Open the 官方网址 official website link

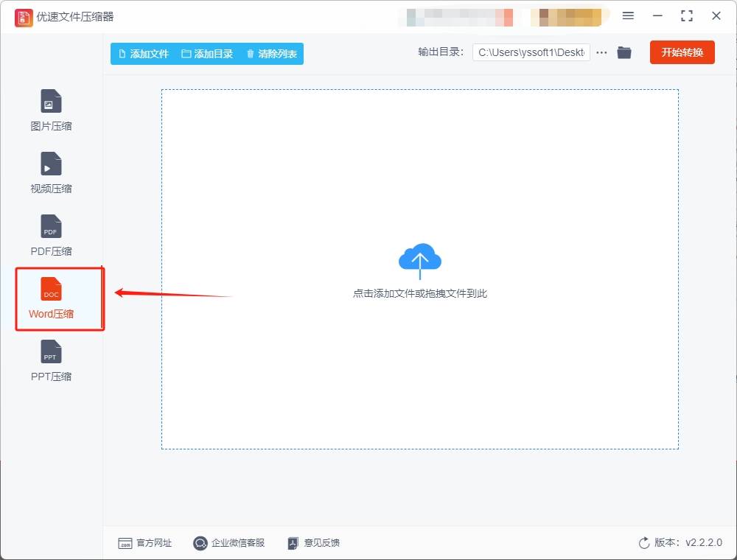144,543
